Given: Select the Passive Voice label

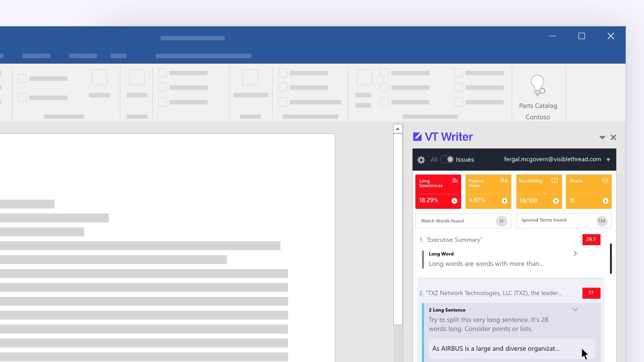Looking at the screenshot, I should click(476, 183).
